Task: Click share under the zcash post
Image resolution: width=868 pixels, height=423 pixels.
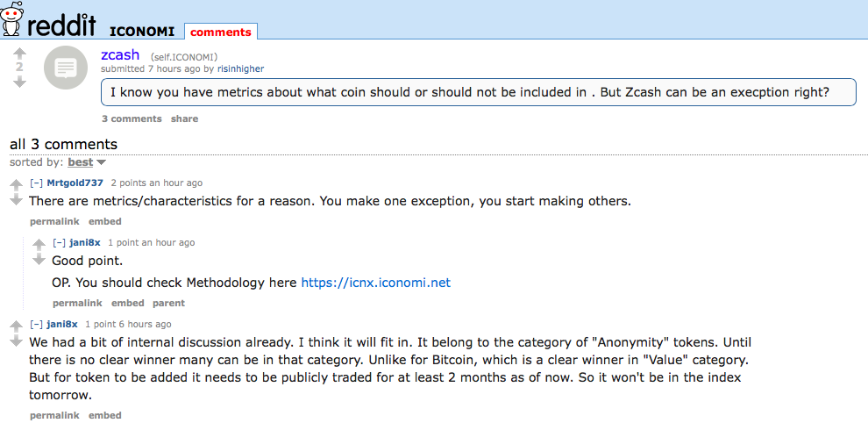Action: click(x=184, y=118)
